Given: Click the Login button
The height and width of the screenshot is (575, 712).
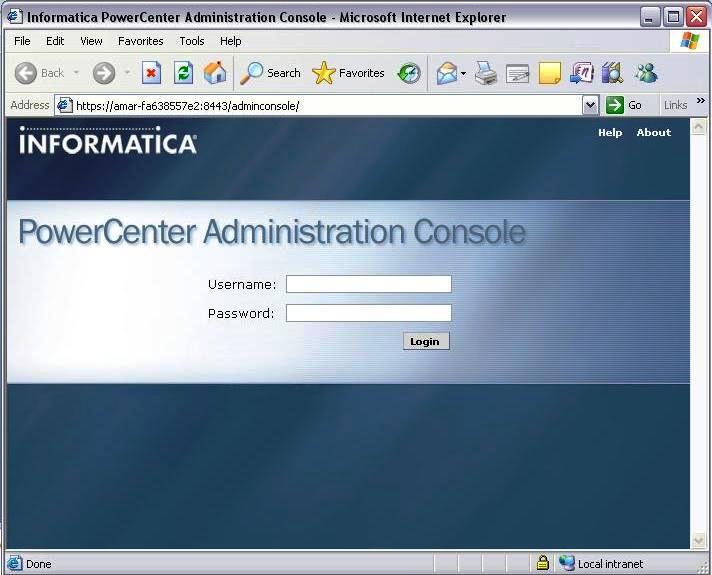Looking at the screenshot, I should pyautogui.click(x=426, y=341).
